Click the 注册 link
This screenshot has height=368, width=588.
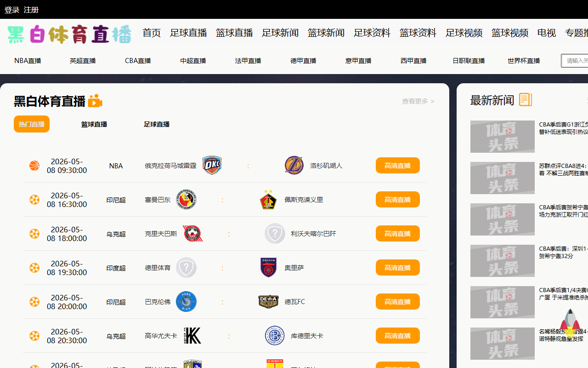pyautogui.click(x=31, y=10)
